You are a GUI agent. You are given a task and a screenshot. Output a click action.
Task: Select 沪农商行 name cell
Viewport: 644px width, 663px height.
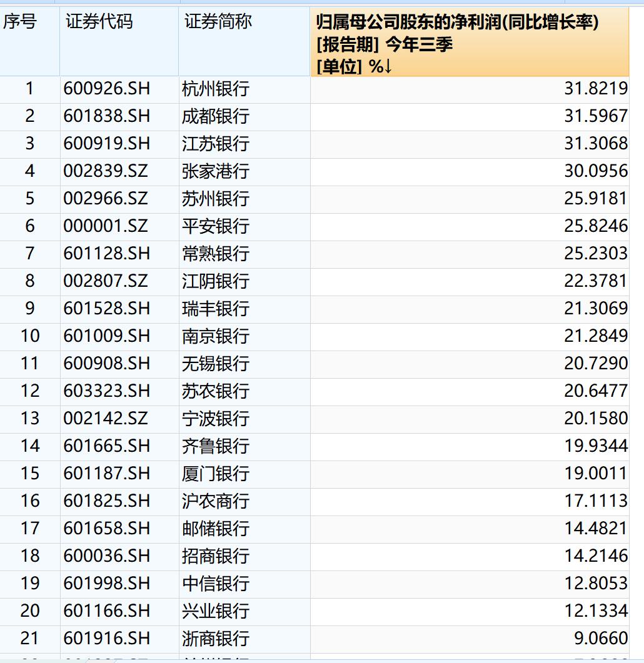[244, 502]
